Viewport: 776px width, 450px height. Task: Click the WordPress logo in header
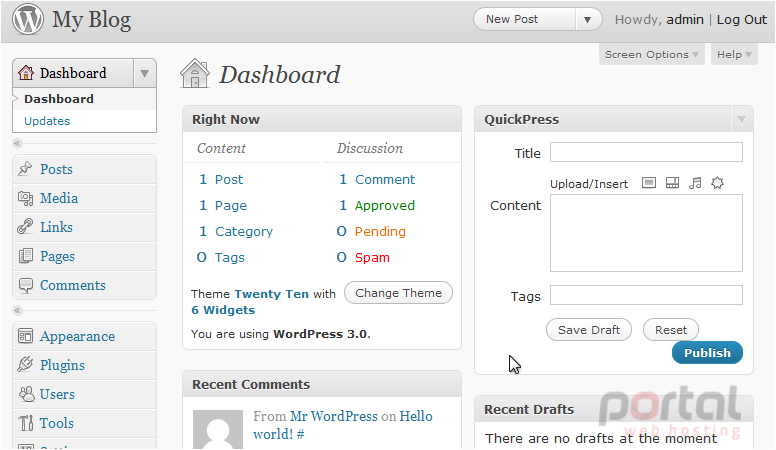[28, 19]
